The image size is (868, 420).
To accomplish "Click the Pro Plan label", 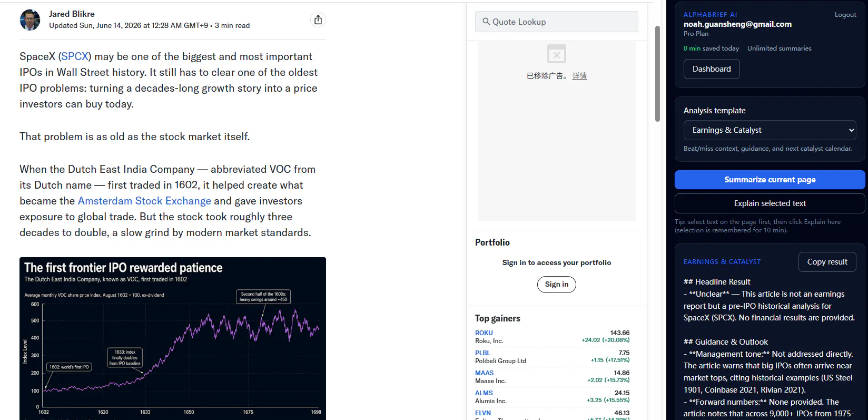I will coord(696,34).
